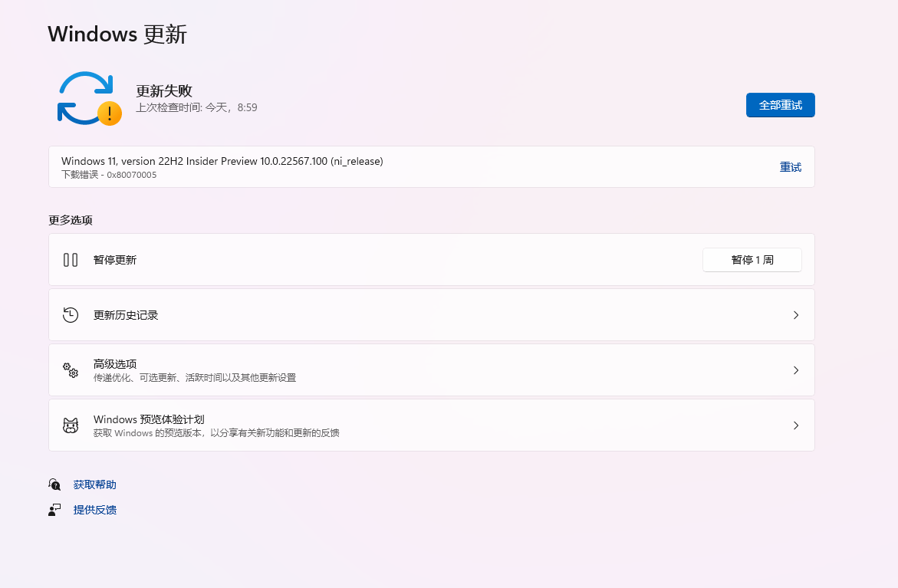
Task: Click the error text 下载错误 - 0x80070005
Action: click(109, 175)
